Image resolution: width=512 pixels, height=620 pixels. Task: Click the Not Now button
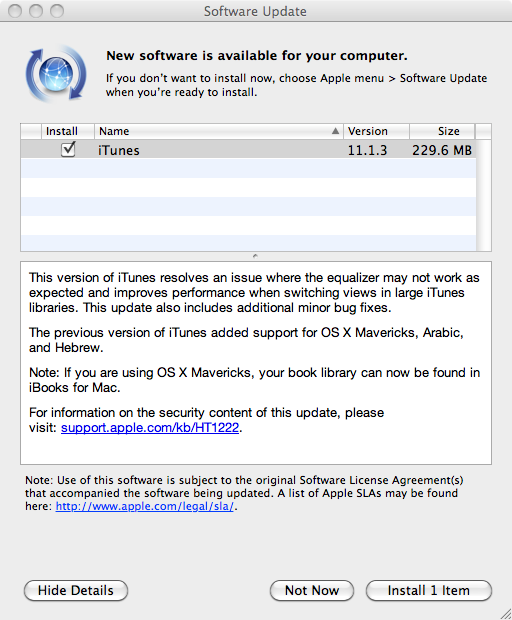coord(312,590)
